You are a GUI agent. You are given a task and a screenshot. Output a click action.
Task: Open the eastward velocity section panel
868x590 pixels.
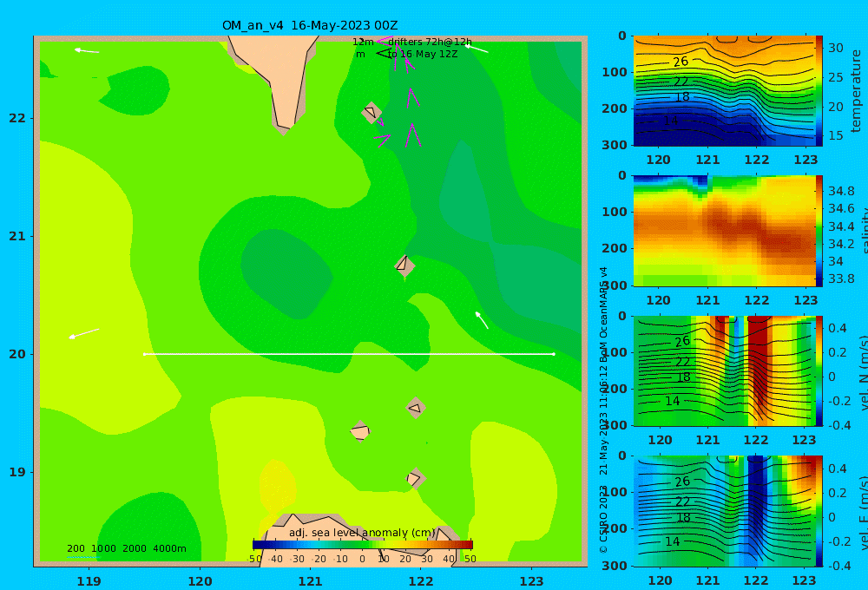point(724,511)
